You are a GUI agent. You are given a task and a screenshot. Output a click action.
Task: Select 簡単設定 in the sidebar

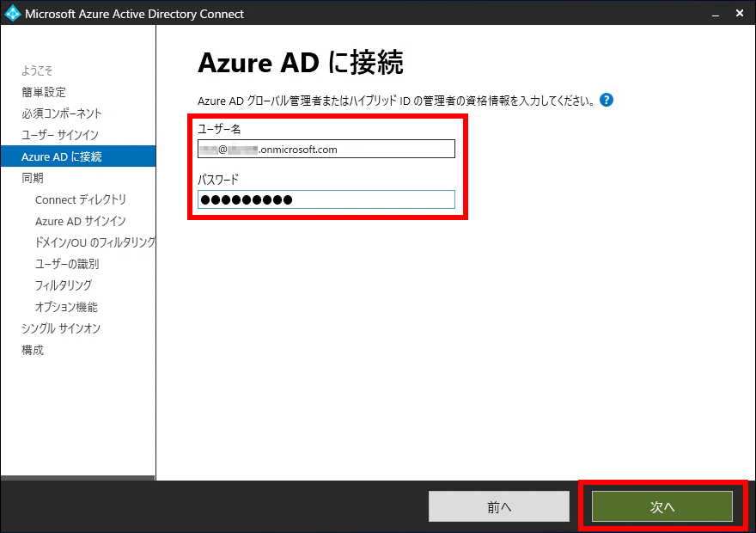coord(44,92)
